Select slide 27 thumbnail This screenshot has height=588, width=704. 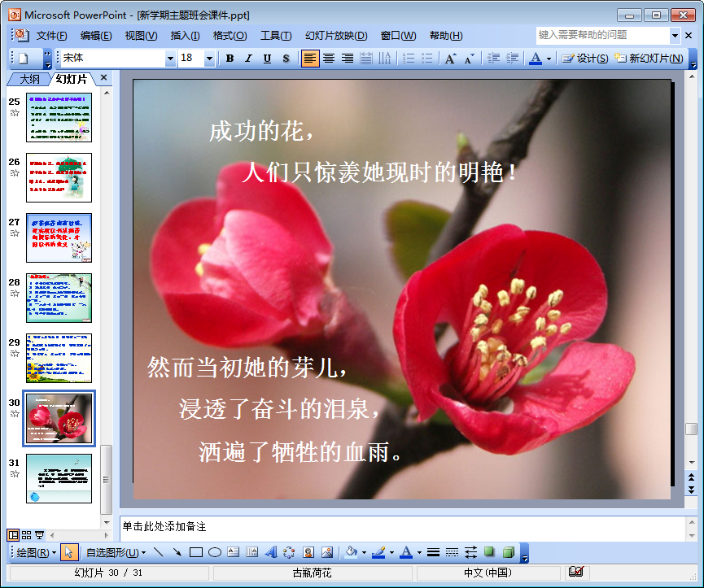tap(59, 237)
